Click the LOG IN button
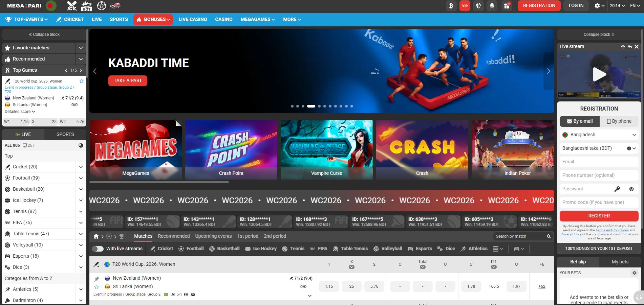This screenshot has width=644, height=305. coord(576,6)
